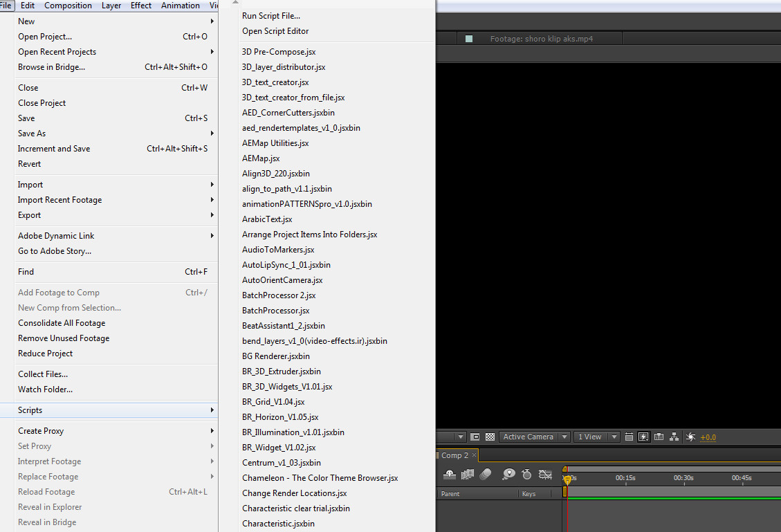The image size is (781, 532).
Task: Open the File menu
Action: [6, 6]
